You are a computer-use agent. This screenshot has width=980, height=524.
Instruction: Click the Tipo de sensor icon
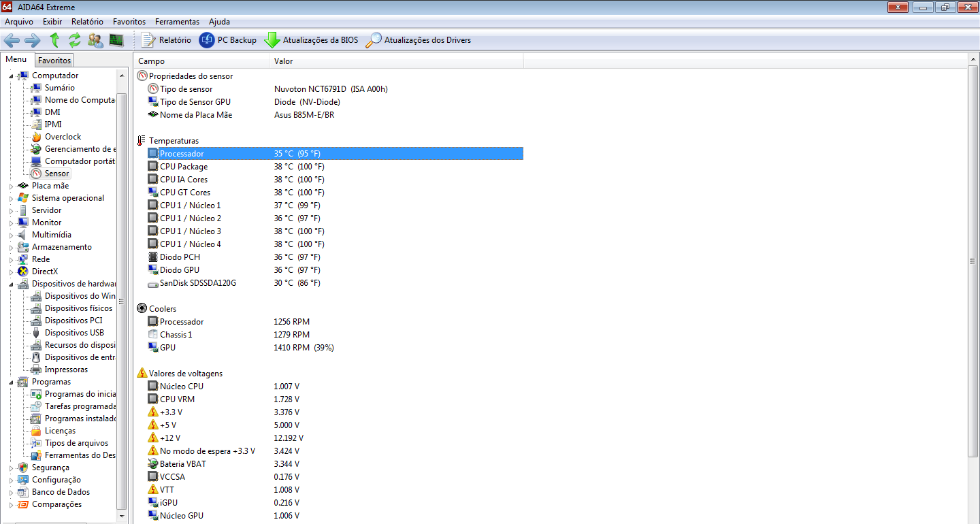point(153,89)
